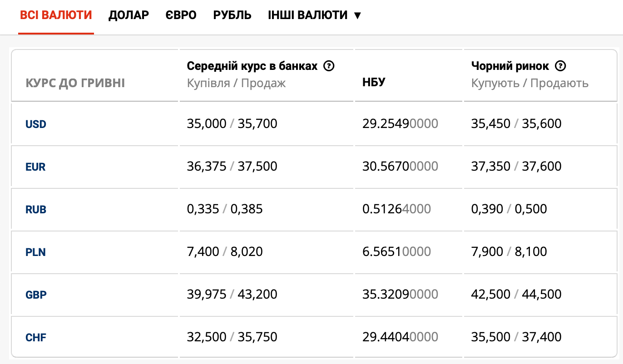Select the PLN currency link
623x364 pixels.
(35, 252)
